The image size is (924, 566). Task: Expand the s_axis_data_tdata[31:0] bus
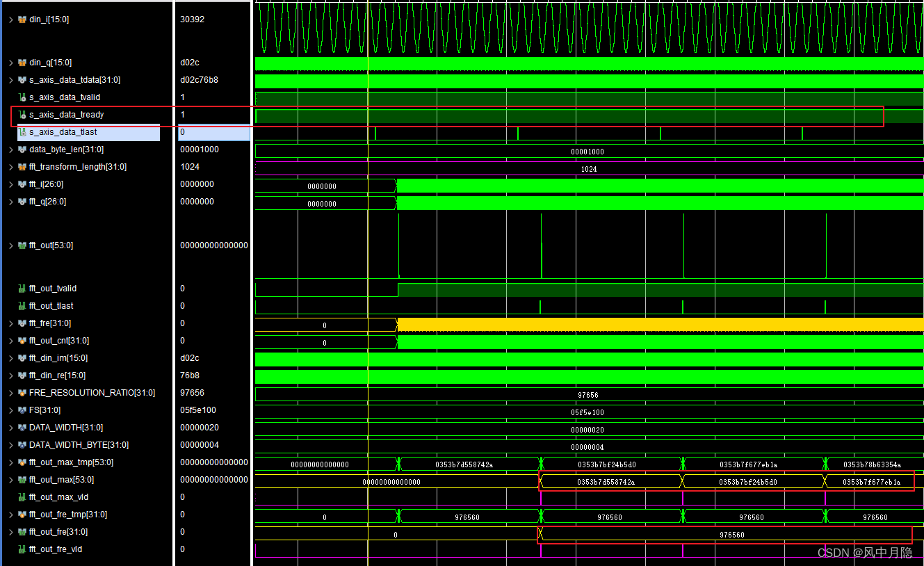(10, 80)
